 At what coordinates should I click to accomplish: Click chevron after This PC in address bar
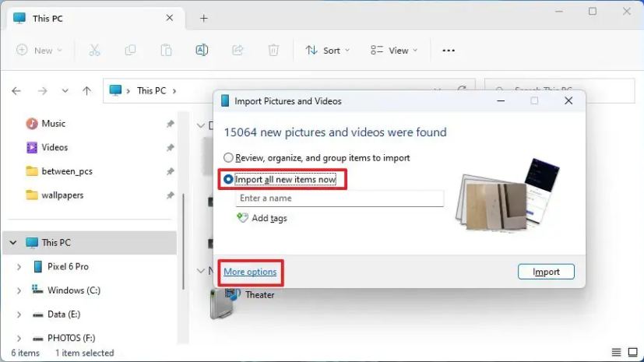(x=174, y=91)
